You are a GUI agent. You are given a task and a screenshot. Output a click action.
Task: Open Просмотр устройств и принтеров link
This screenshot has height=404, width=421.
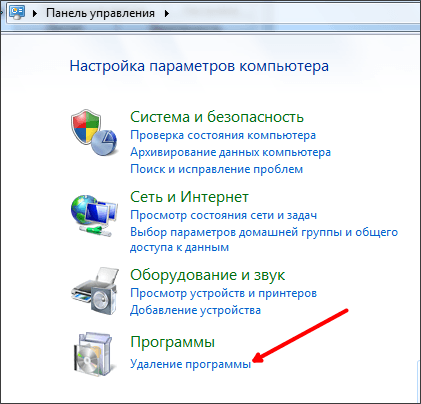(223, 293)
